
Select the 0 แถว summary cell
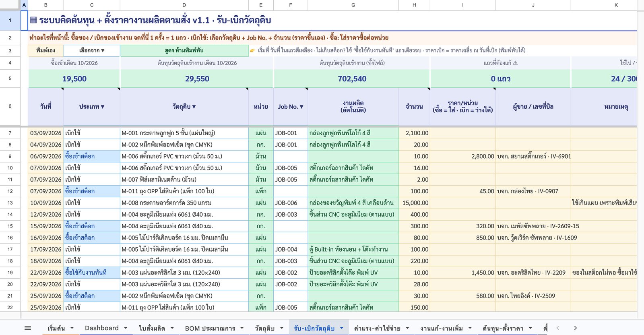click(x=501, y=79)
